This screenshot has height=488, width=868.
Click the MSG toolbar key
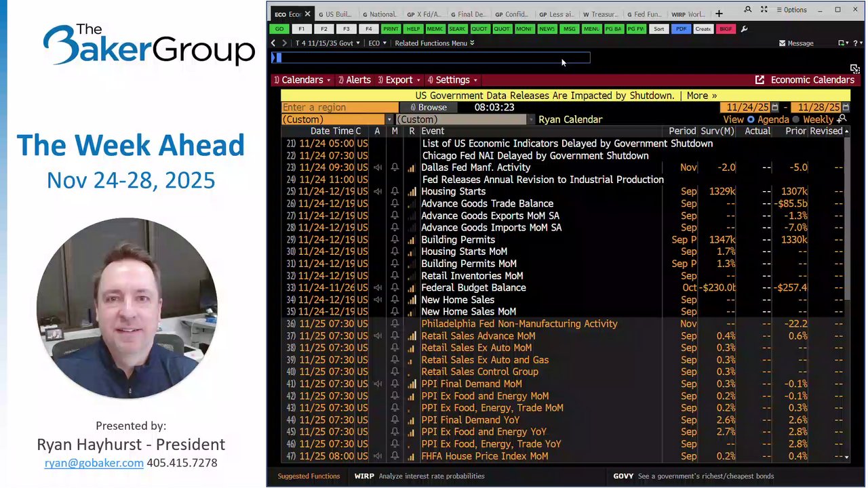click(569, 29)
